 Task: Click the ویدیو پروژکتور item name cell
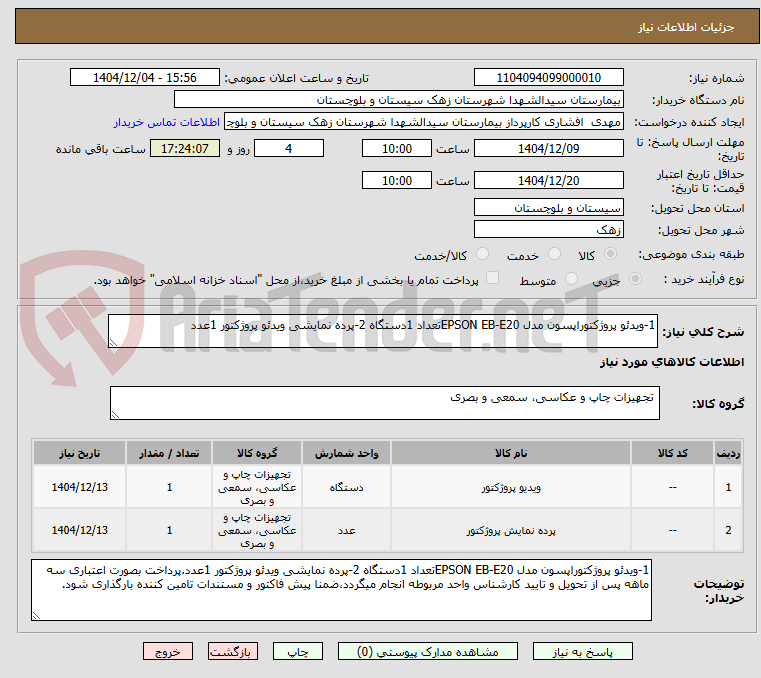point(511,487)
